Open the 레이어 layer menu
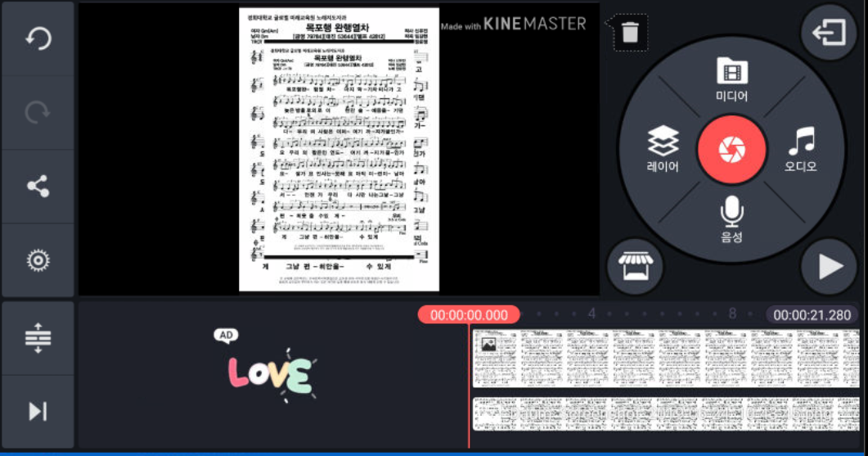868x456 pixels. point(663,149)
